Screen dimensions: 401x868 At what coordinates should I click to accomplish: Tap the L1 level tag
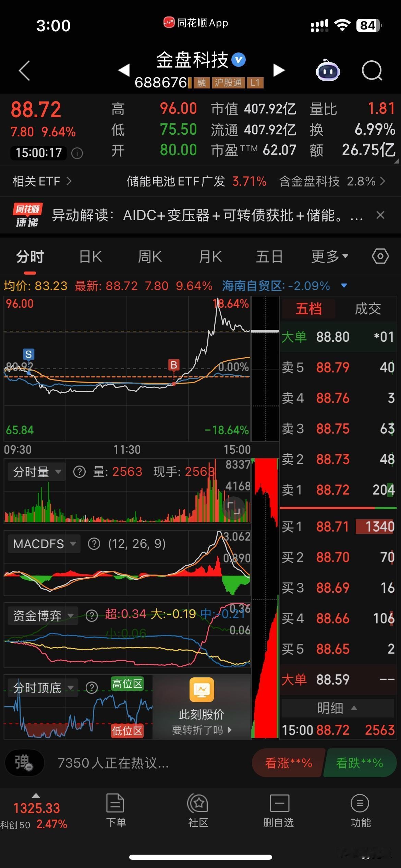pyautogui.click(x=255, y=83)
